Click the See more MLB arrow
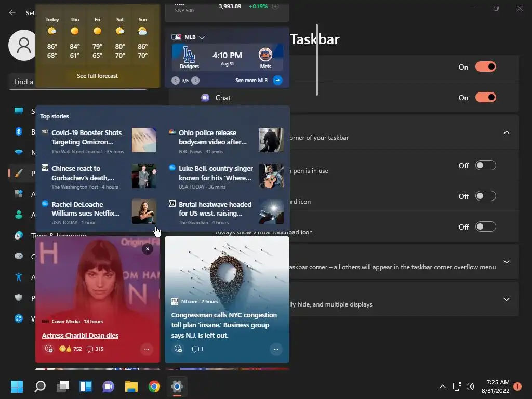This screenshot has height=399, width=532. point(277,81)
